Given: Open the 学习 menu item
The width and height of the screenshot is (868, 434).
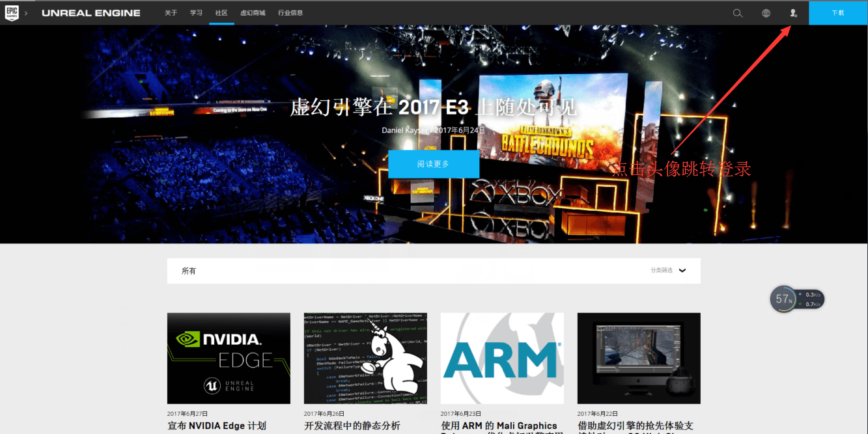Looking at the screenshot, I should [196, 13].
